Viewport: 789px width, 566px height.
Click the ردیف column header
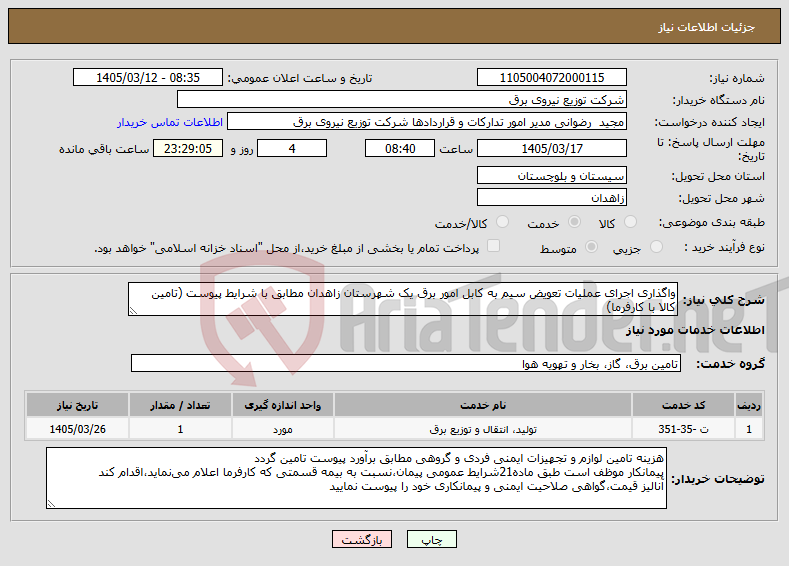pos(749,405)
